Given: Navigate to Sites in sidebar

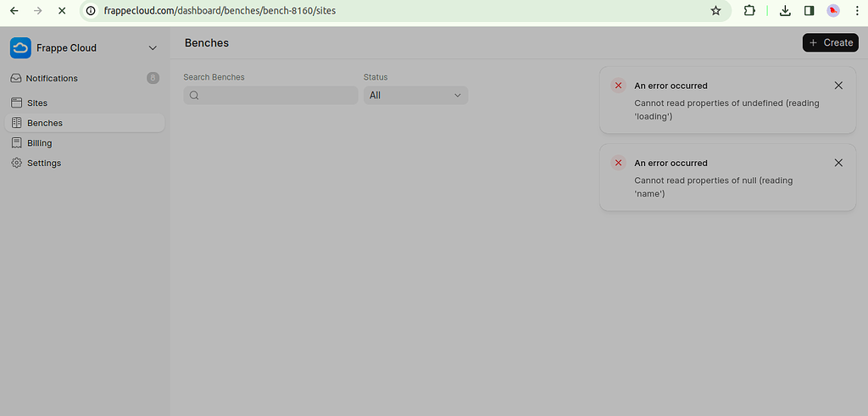Looking at the screenshot, I should [84, 103].
